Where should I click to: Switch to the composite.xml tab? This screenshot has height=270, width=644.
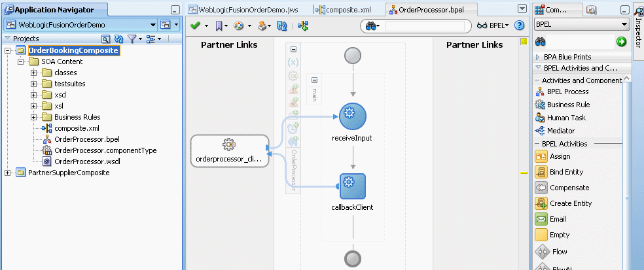click(344, 9)
